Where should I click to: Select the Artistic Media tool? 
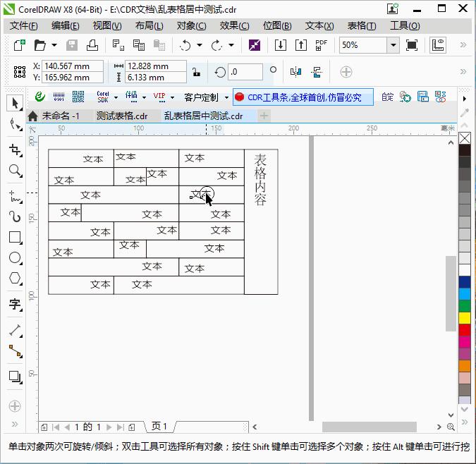[15, 216]
